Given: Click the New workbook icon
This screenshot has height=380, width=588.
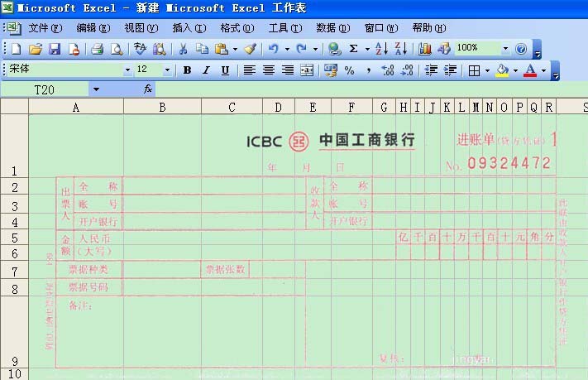Looking at the screenshot, I should 17,49.
